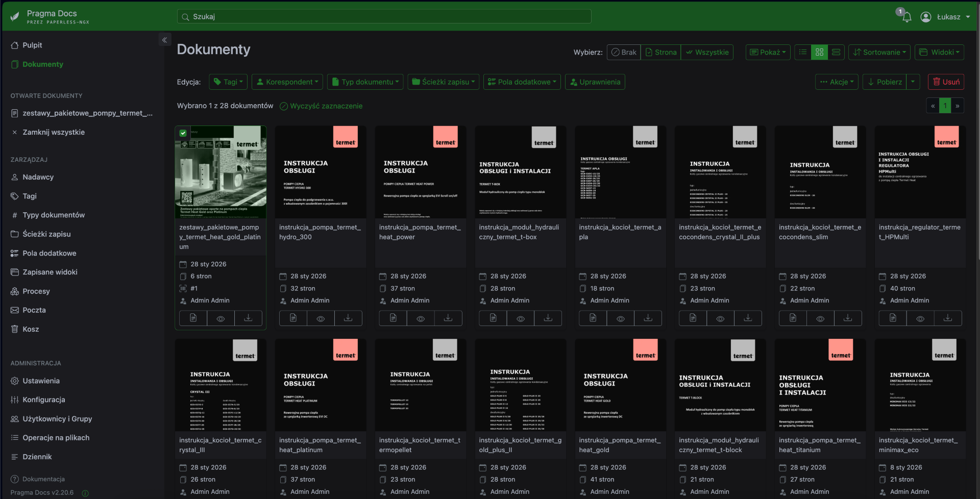Clear the selection with Wyczyść zaznaczenie
980x499 pixels.
coord(321,106)
